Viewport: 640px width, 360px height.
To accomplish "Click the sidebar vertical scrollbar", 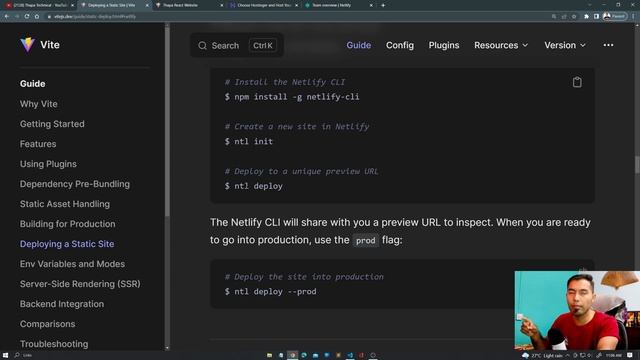I will click(x=167, y=122).
